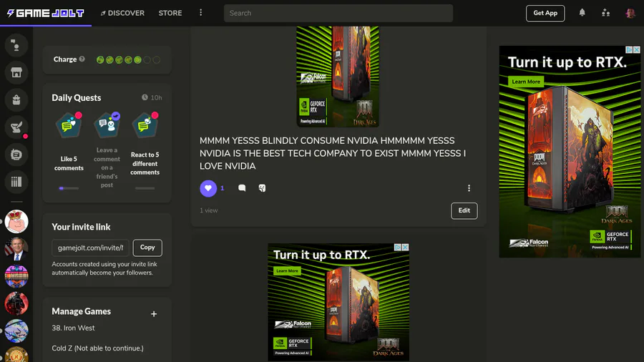This screenshot has width=644, height=362.
Task: Click the 10h daily quests timer
Action: click(152, 98)
